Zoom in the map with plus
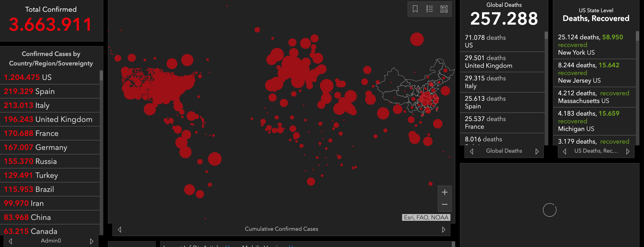This screenshot has width=644, height=247. pos(445,192)
